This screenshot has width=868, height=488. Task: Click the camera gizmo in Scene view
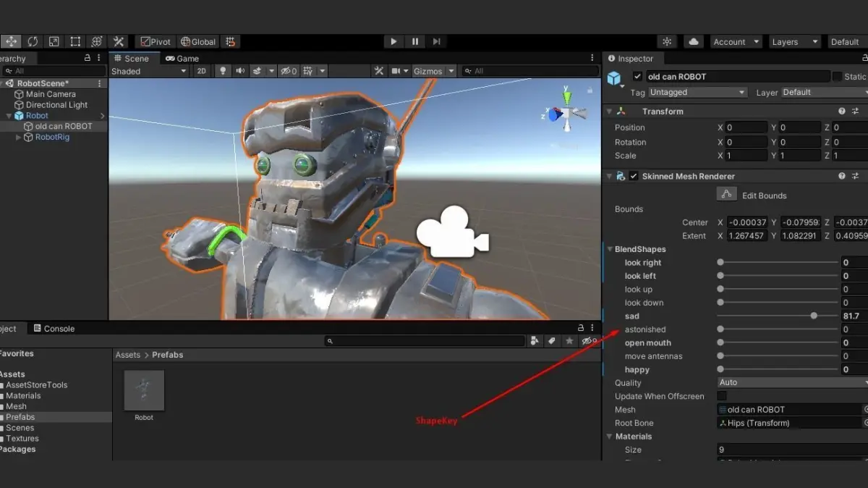click(452, 232)
